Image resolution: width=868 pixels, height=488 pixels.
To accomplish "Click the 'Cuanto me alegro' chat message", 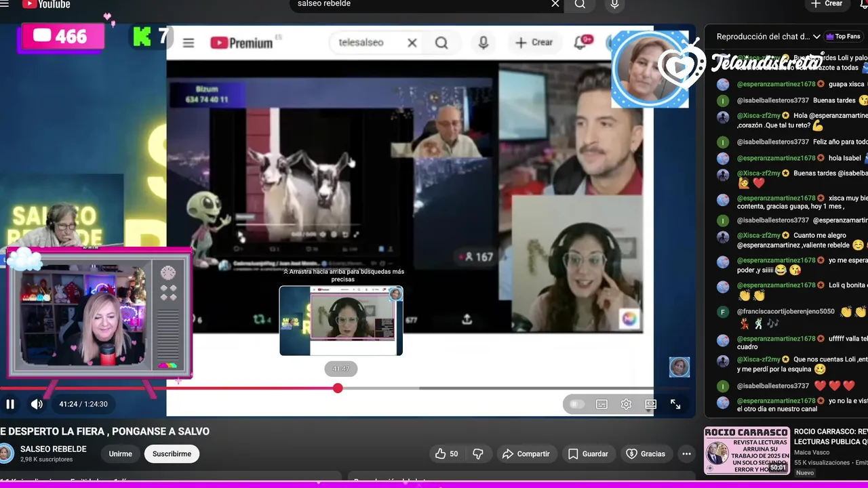I will click(x=802, y=240).
